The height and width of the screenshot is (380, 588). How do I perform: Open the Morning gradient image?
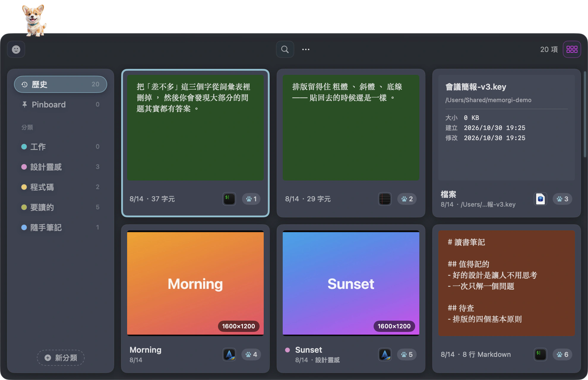click(x=195, y=283)
